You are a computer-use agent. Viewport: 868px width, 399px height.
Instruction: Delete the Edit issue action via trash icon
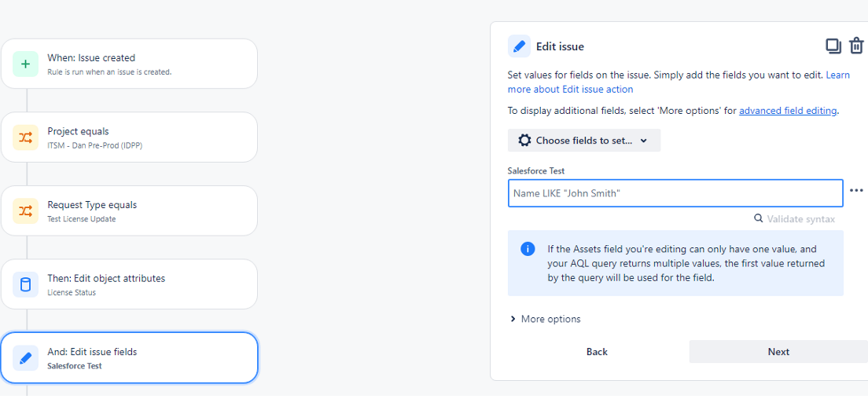pyautogui.click(x=856, y=46)
